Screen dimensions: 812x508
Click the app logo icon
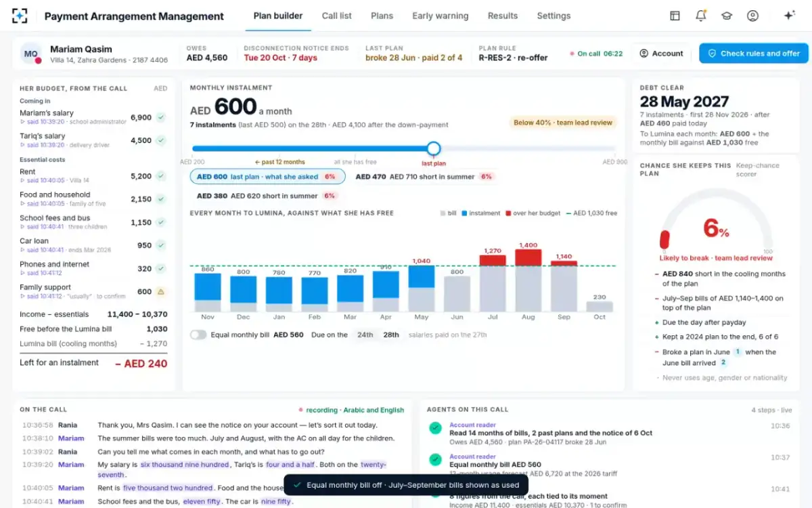(20, 16)
